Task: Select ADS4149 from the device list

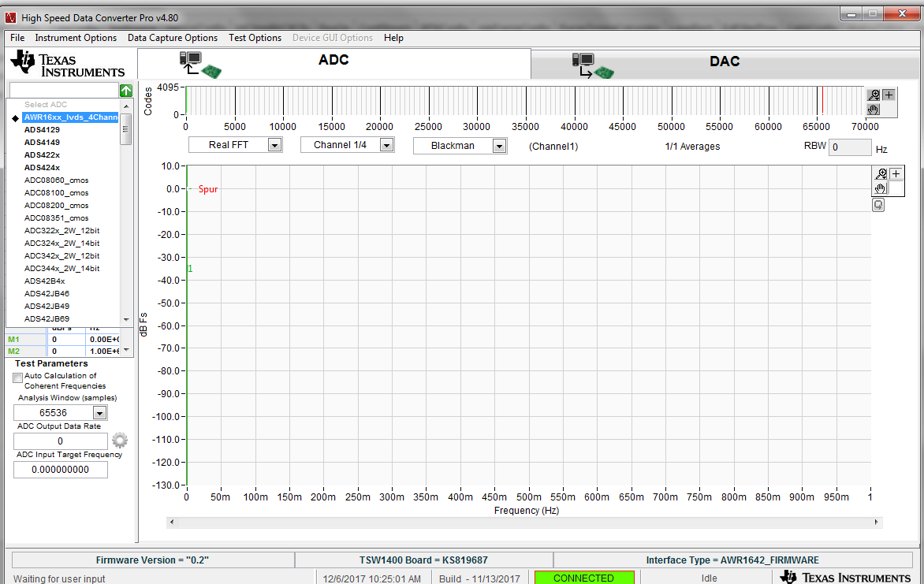Action: pos(42,142)
